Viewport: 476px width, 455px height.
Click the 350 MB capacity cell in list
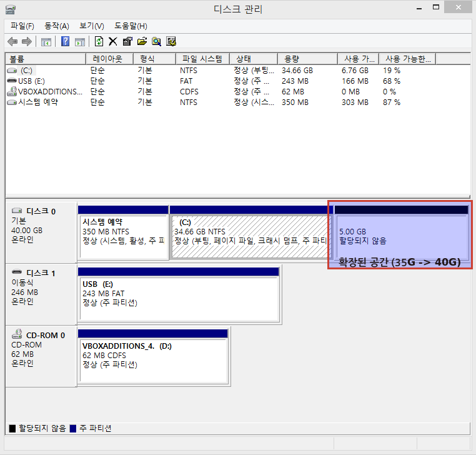(x=295, y=102)
